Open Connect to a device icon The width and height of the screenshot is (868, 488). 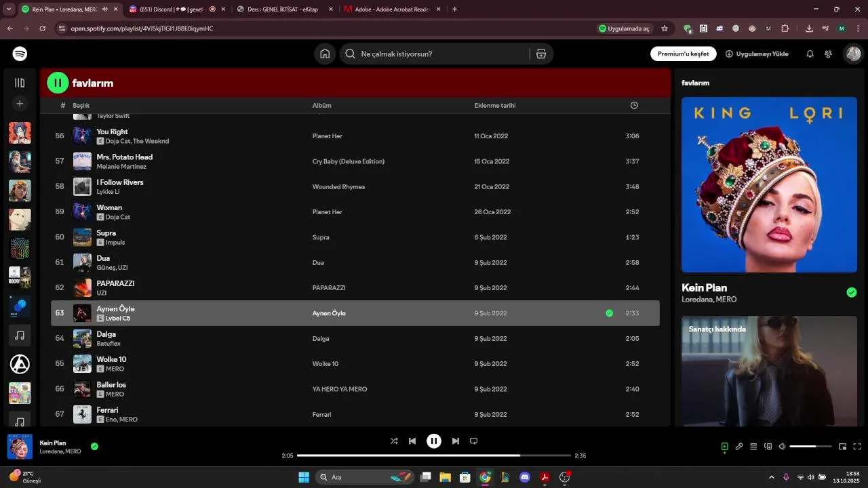click(x=768, y=447)
